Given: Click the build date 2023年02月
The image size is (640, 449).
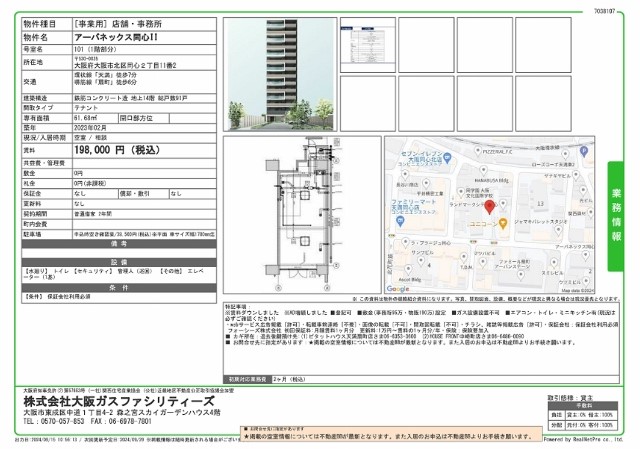Looking at the screenshot, I should click(x=90, y=128).
